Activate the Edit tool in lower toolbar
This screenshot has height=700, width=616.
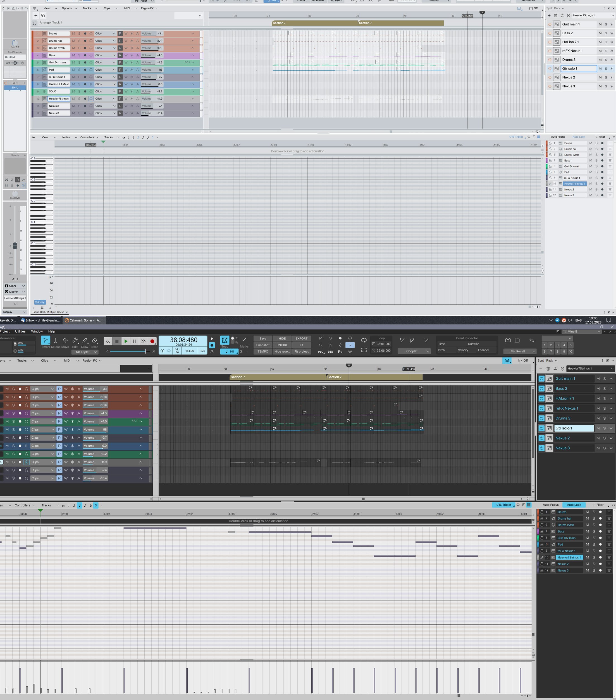pyautogui.click(x=75, y=340)
